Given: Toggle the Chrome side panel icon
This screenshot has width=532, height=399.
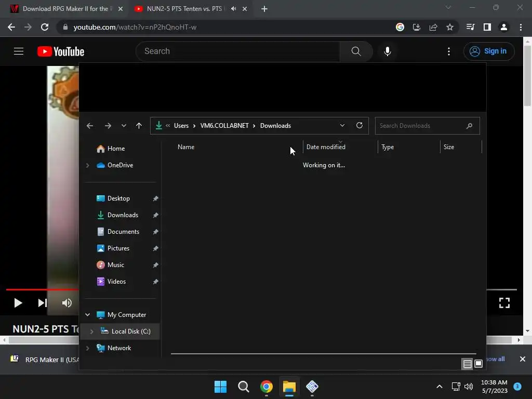Looking at the screenshot, I should pos(487,27).
